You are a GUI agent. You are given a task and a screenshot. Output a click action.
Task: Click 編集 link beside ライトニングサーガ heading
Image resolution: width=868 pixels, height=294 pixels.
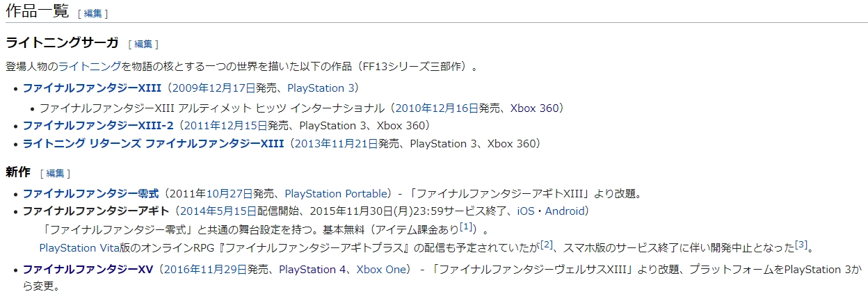[143, 44]
